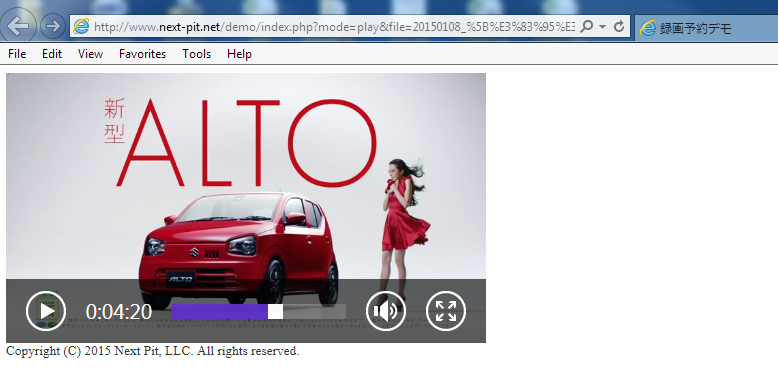The width and height of the screenshot is (778, 388).
Task: Open the Tools menu
Action: click(196, 54)
